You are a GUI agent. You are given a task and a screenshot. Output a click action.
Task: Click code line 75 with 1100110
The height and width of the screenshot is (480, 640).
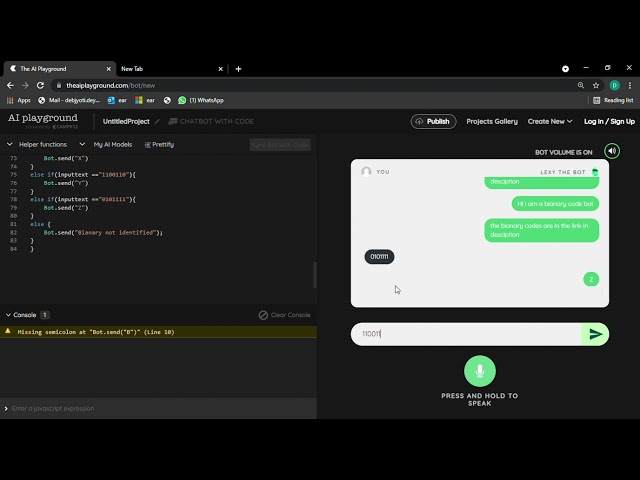[83, 175]
